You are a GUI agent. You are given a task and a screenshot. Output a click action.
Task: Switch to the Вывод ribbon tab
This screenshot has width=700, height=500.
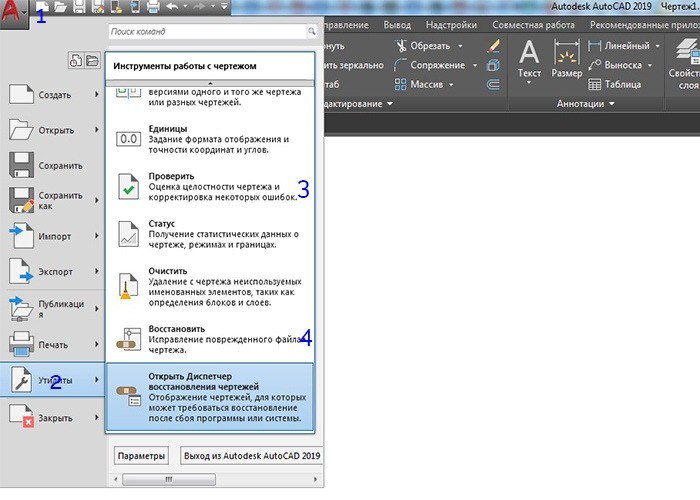click(x=397, y=25)
